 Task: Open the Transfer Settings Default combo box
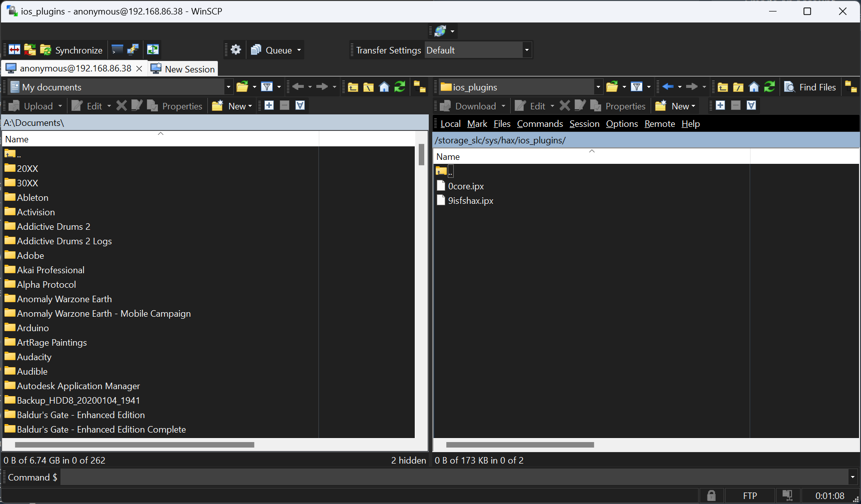click(478, 50)
